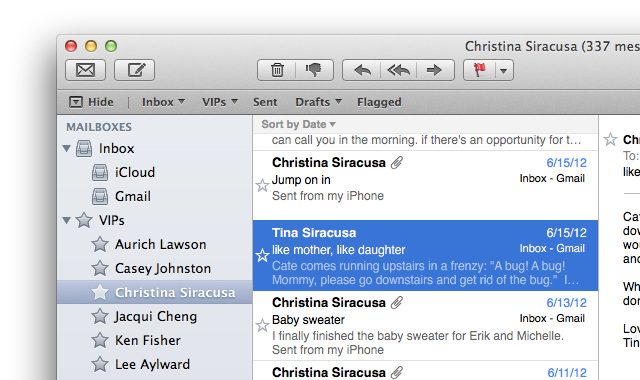
Task: Select the Inbox mailbox in sidebar
Action: (155, 149)
